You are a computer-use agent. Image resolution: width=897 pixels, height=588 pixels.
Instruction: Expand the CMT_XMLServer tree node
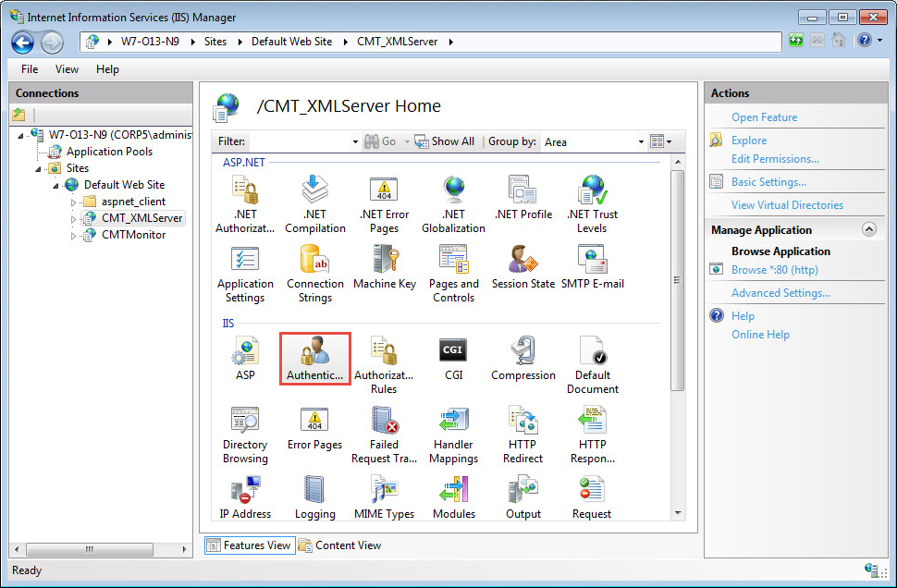click(73, 218)
